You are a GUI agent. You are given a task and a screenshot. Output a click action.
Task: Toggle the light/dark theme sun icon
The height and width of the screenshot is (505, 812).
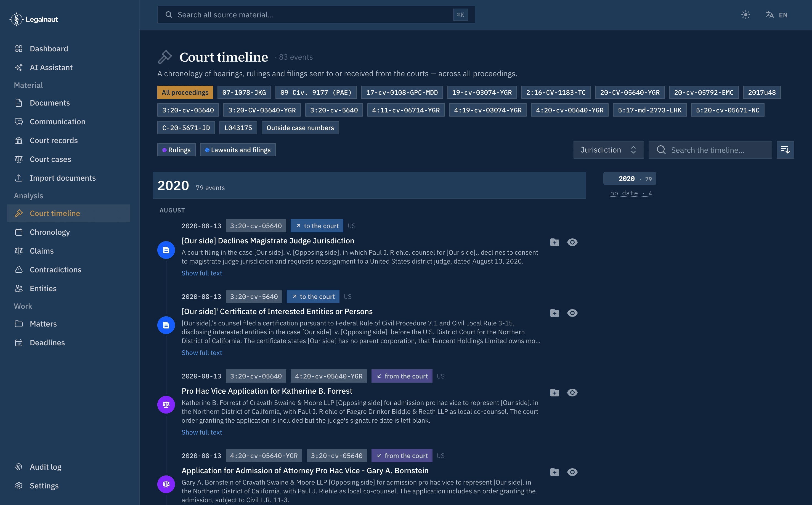(x=745, y=15)
